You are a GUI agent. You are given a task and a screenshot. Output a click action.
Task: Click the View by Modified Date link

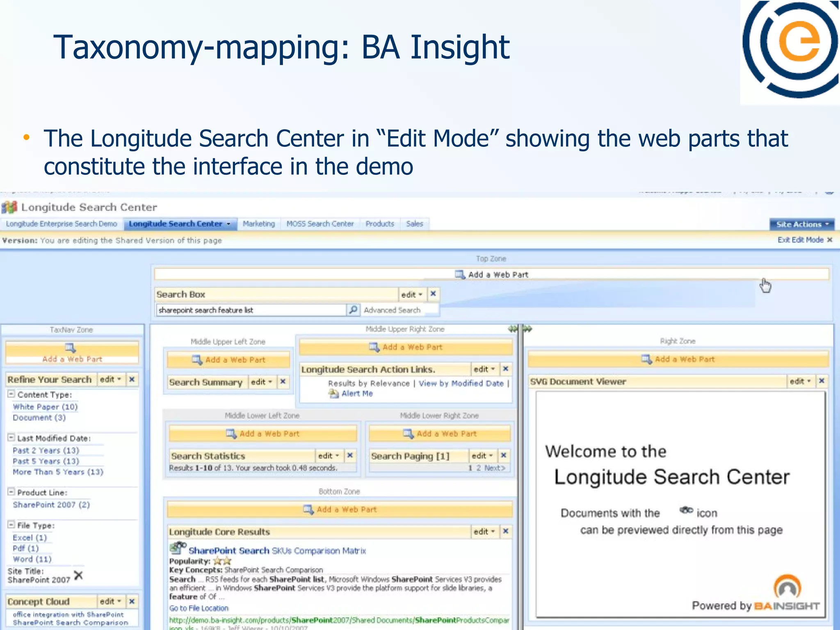point(461,383)
